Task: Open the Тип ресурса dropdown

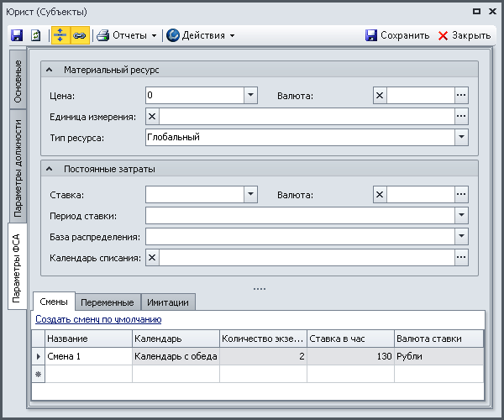Action: coord(461,137)
